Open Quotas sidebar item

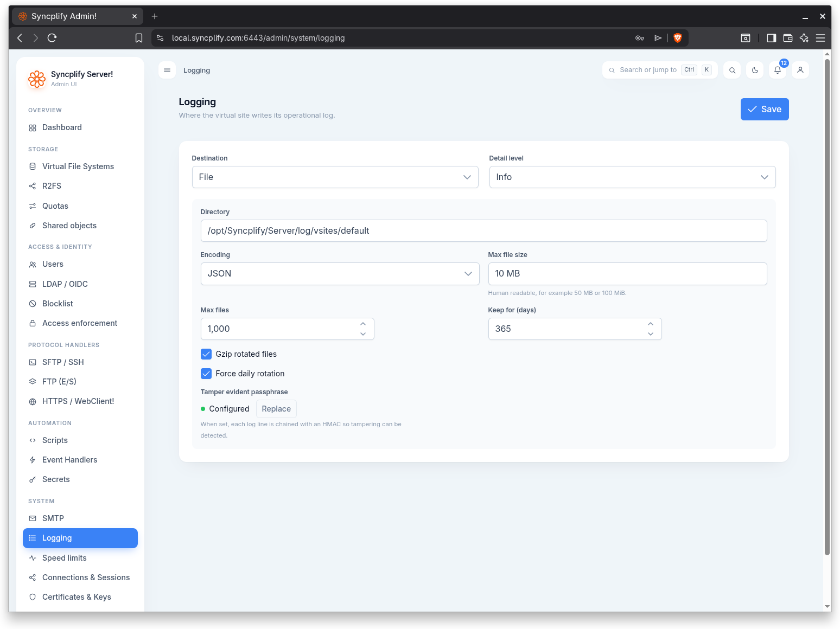tap(80, 206)
